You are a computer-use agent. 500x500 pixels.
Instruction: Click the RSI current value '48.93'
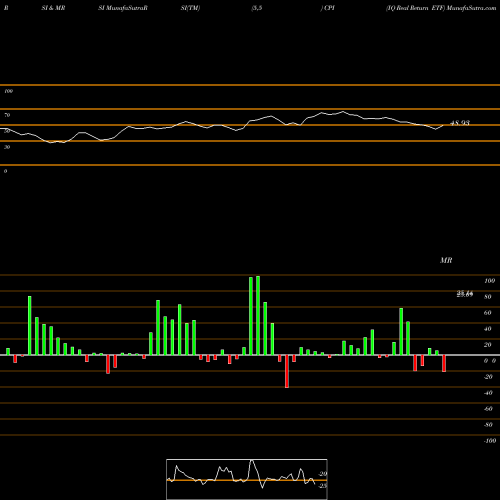(x=460, y=123)
